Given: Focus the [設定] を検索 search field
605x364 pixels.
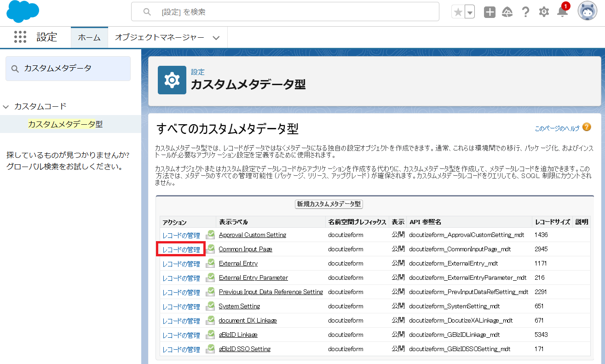Looking at the screenshot, I should (285, 12).
